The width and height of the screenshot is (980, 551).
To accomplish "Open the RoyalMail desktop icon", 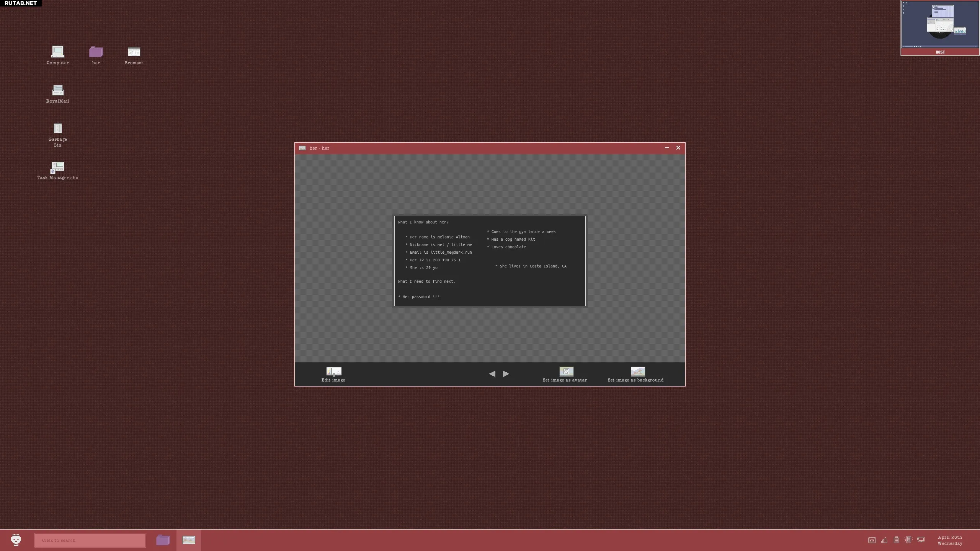I will tap(57, 94).
